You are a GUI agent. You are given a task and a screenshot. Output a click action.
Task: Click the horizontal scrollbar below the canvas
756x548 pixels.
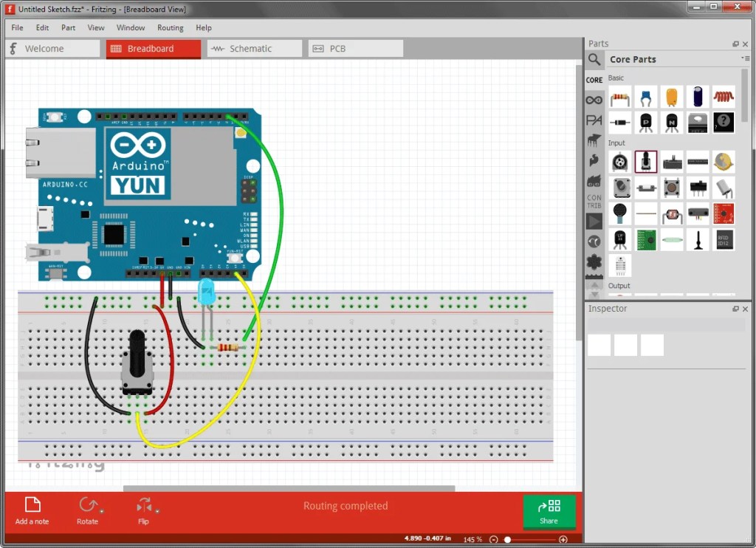coord(288,488)
